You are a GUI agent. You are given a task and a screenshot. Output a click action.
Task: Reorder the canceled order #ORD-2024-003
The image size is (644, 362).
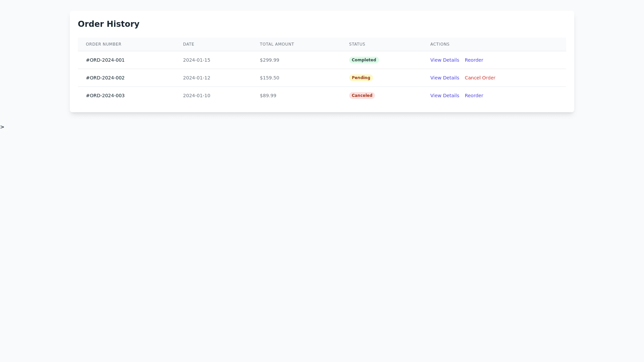coord(474,96)
